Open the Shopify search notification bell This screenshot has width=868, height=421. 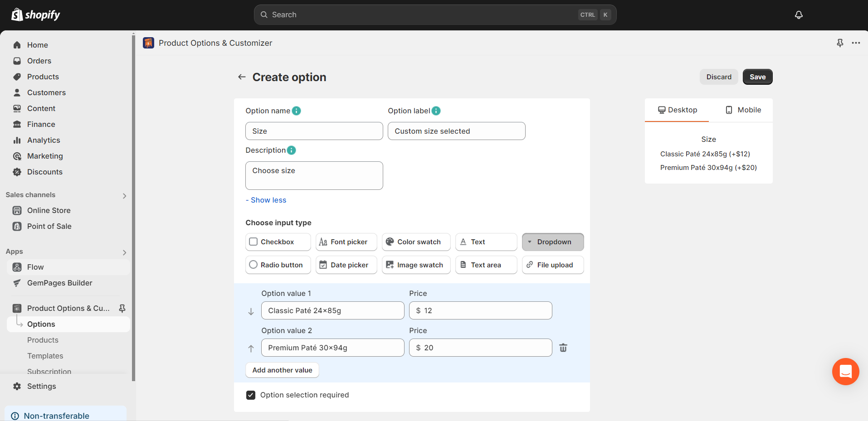point(798,15)
